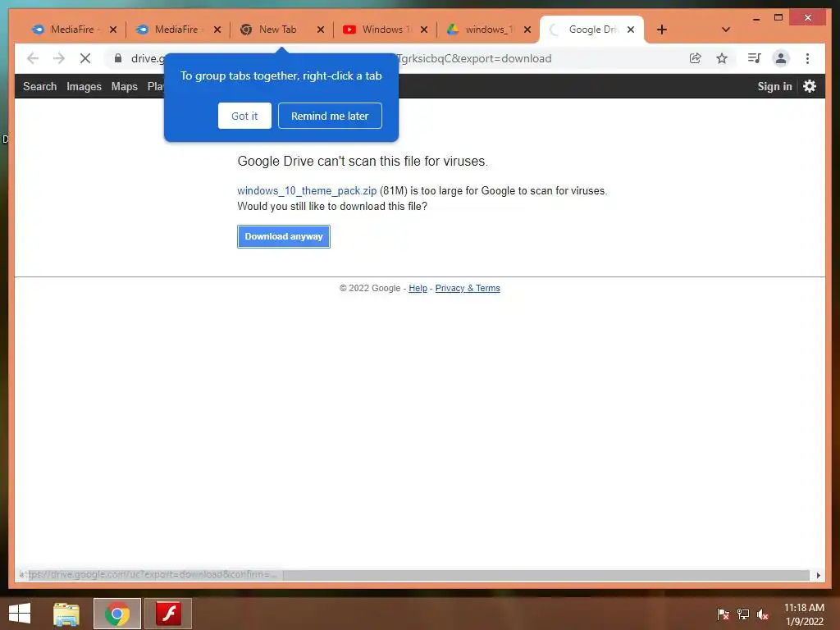Click Got it in the tab group tip
The image size is (840, 630).
(x=244, y=116)
